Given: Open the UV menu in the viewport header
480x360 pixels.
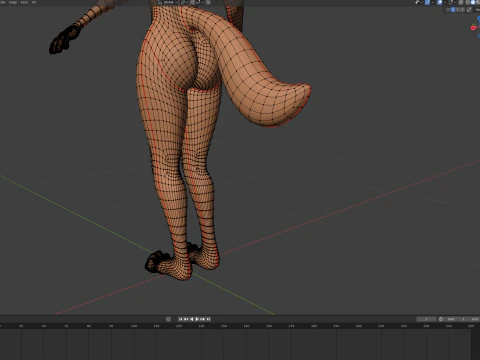Looking at the screenshot, I should (x=34, y=2).
